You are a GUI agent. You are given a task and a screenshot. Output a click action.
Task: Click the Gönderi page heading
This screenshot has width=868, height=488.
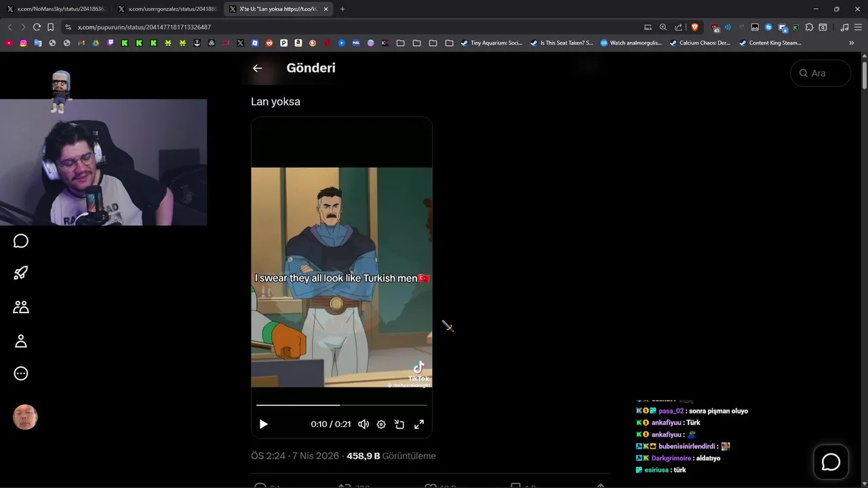coord(311,68)
